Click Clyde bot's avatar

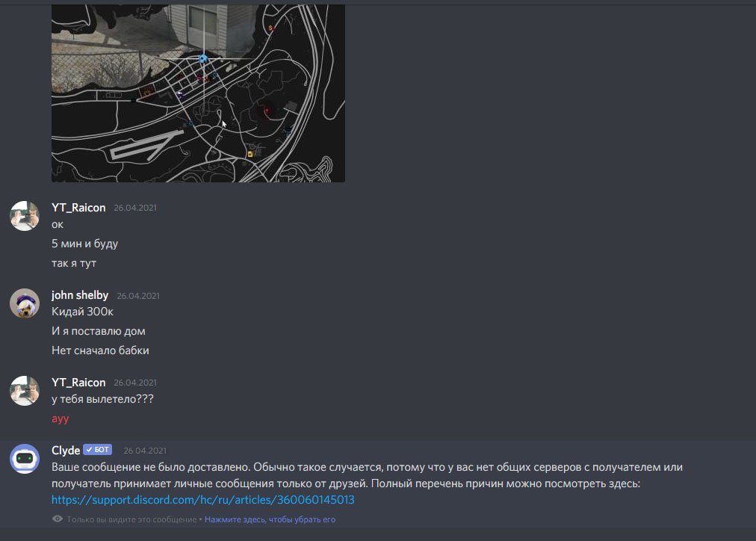25,459
